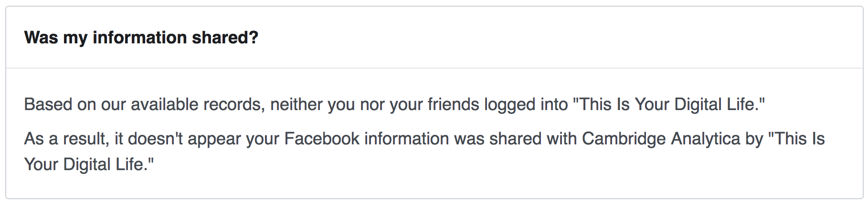Click the horizontal divider below the heading

[x=434, y=68]
